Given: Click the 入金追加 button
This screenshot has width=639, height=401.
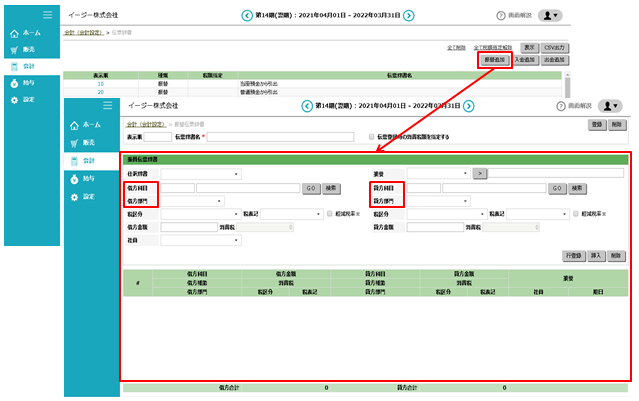Looking at the screenshot, I should (x=526, y=60).
